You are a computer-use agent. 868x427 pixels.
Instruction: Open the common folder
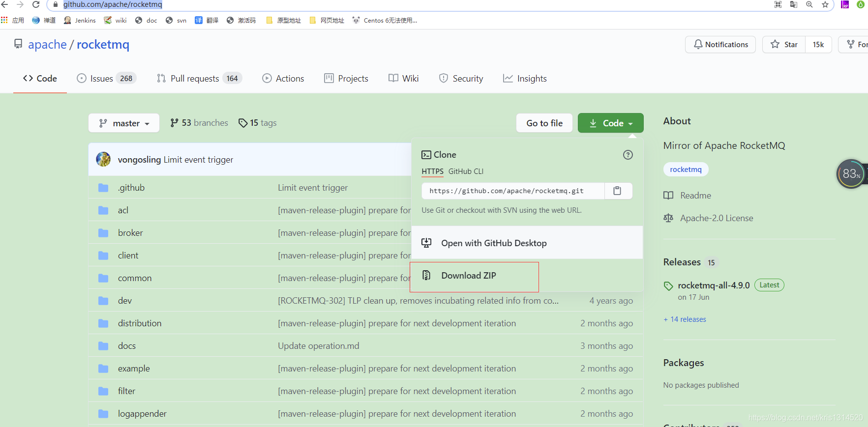135,278
